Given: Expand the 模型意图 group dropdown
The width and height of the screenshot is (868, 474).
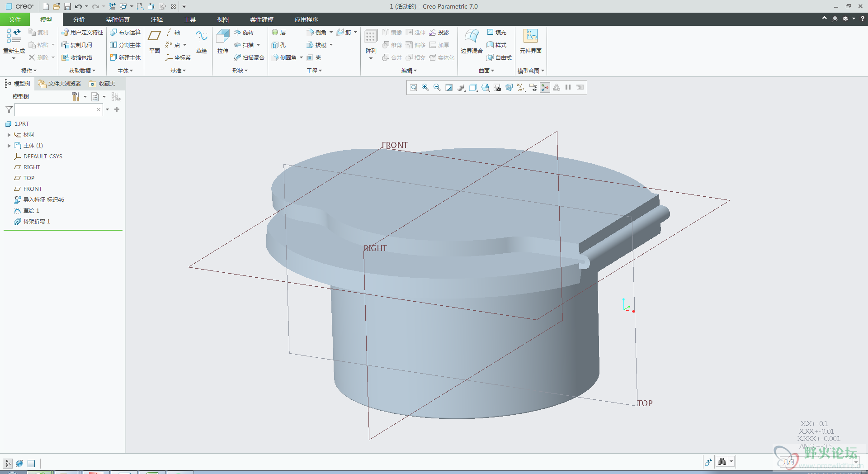Looking at the screenshot, I should (531, 71).
